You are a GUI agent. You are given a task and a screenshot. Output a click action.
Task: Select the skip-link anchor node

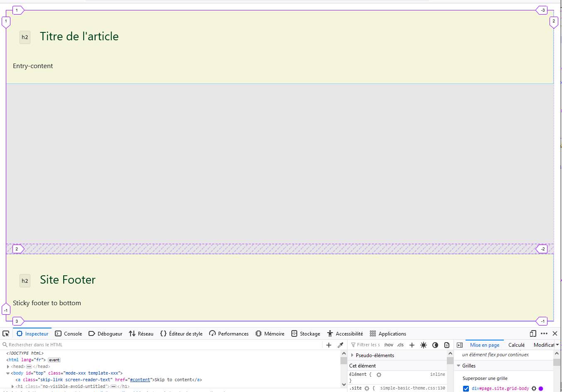tap(109, 380)
